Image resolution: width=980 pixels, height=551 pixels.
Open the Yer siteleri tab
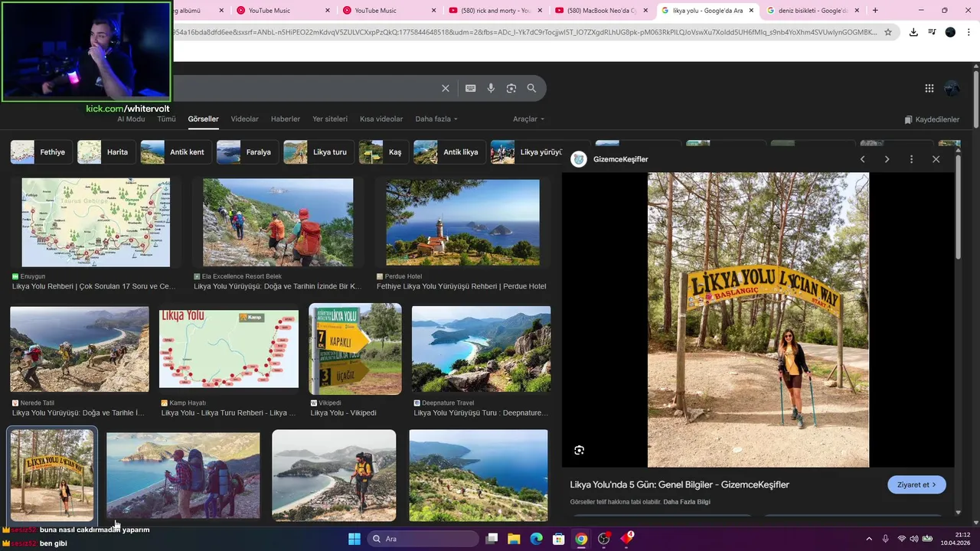click(x=330, y=119)
